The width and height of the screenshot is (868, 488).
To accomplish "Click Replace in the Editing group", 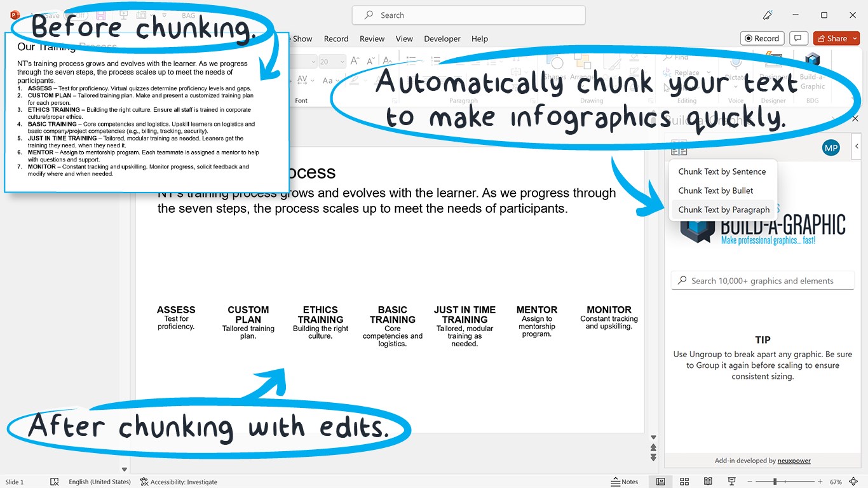I will point(681,72).
